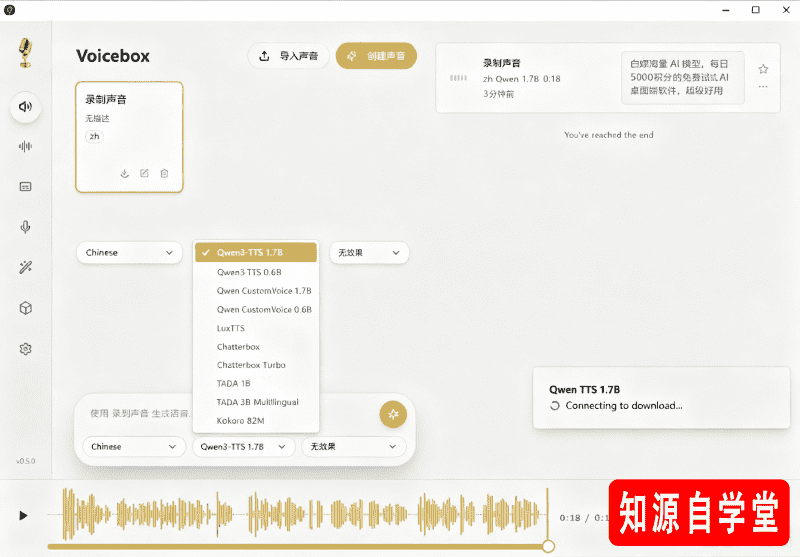Click the golden microphone app logo
Viewport: 800px width, 557px height.
(x=25, y=53)
